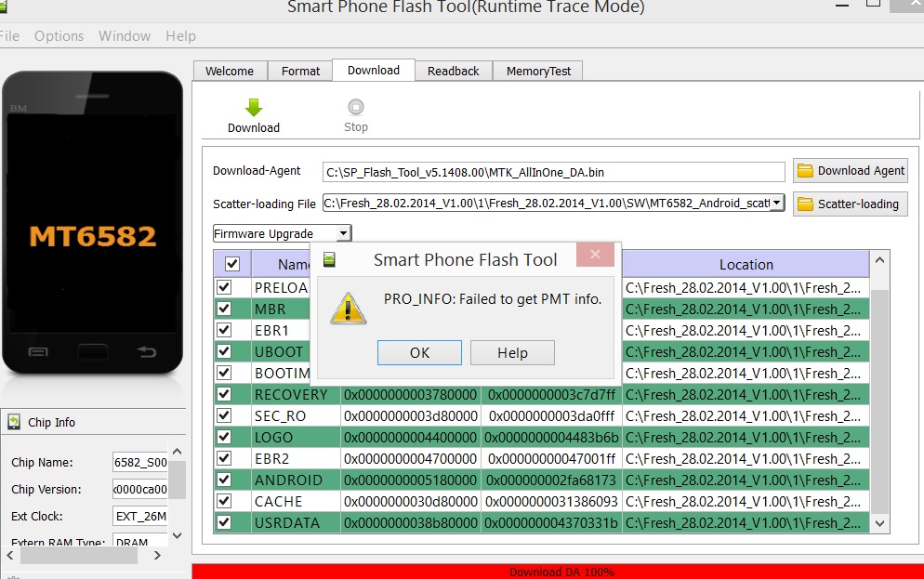The width and height of the screenshot is (924, 579).
Task: Click the Scatter-loading folder button
Action: [850, 204]
